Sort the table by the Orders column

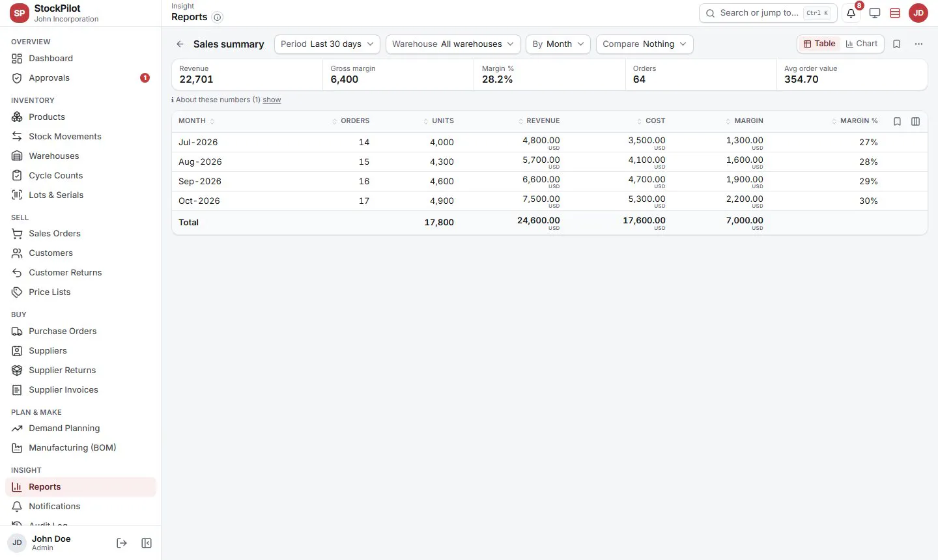[351, 121]
